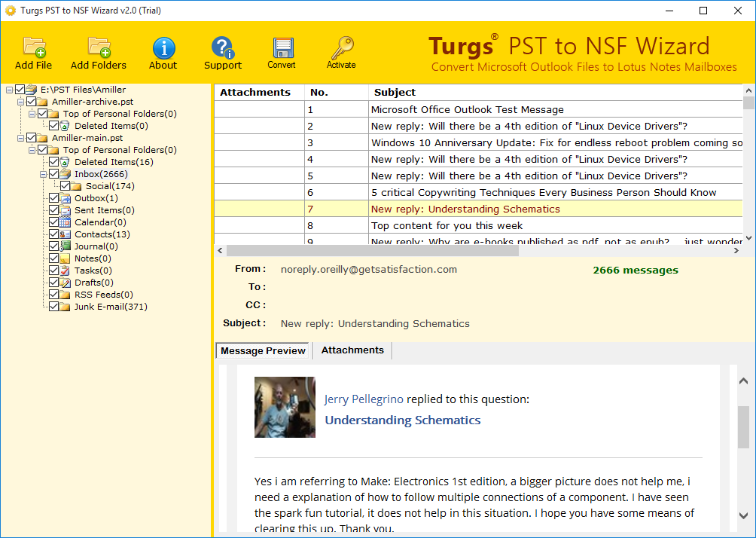Viewport: 756px width, 538px height.
Task: Switch to the Attachments tab
Action: click(x=352, y=350)
